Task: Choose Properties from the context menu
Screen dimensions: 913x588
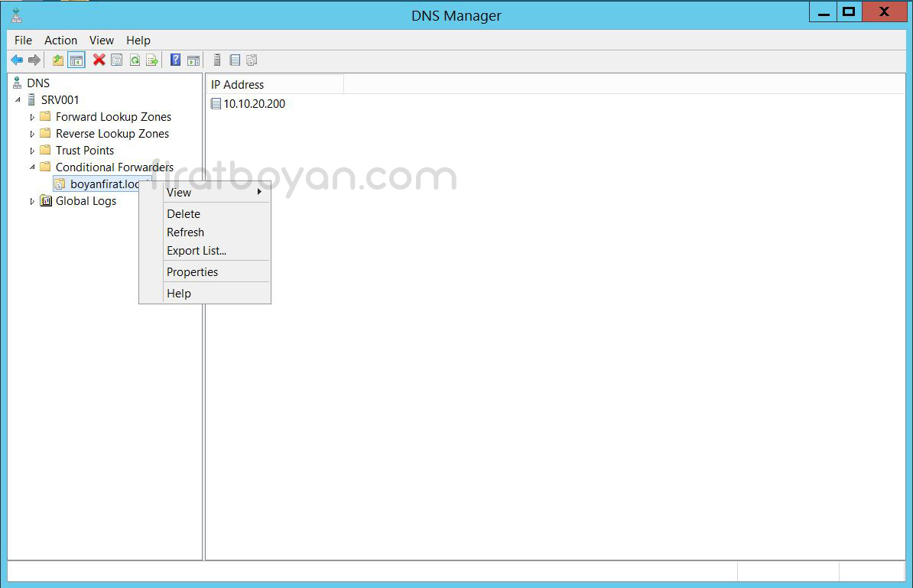Action: [205, 272]
